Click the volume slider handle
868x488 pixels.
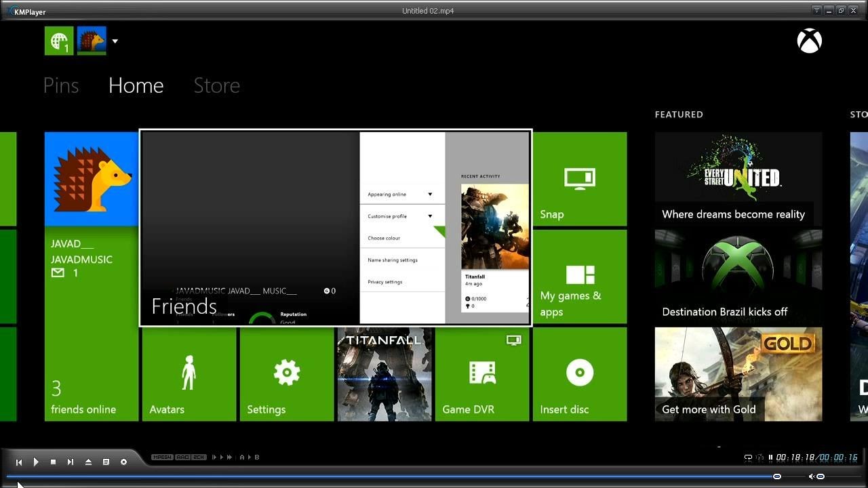(x=821, y=476)
